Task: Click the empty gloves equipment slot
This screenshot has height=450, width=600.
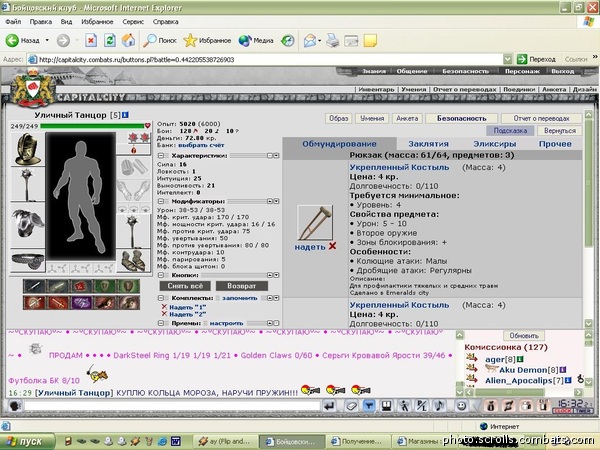Action: tap(134, 190)
